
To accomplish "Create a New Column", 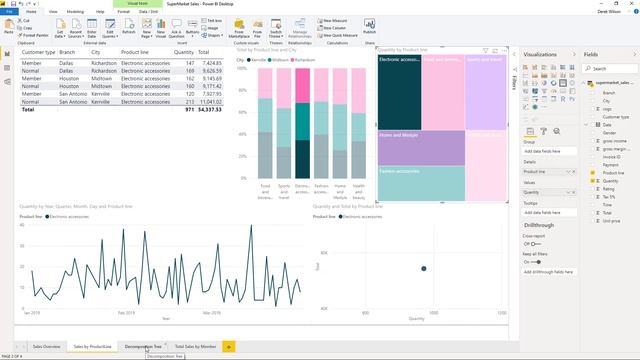I will click(x=331, y=28).
